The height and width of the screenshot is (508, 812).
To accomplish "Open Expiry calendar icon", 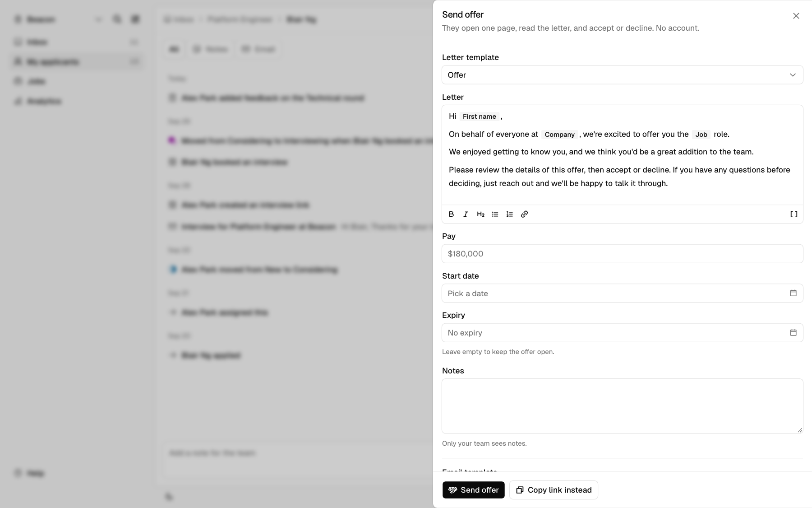I will click(793, 332).
